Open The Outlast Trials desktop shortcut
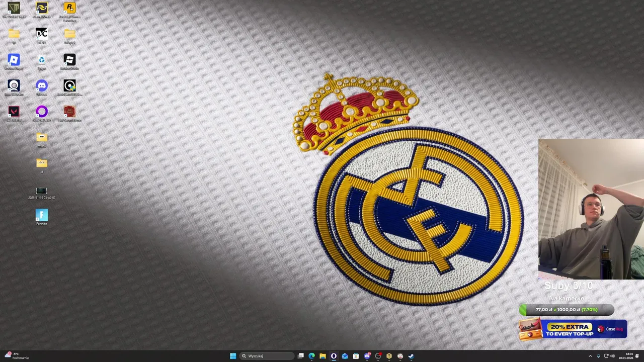Screen dimensions: 644x362 [x=14, y=10]
